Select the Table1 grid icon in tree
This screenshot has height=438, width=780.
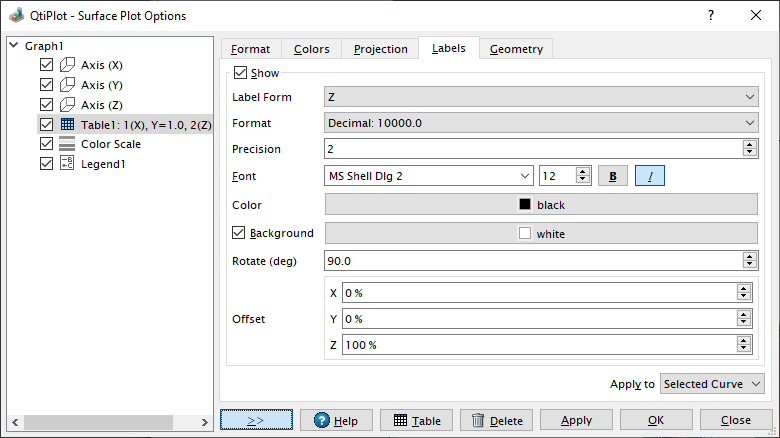(x=67, y=125)
